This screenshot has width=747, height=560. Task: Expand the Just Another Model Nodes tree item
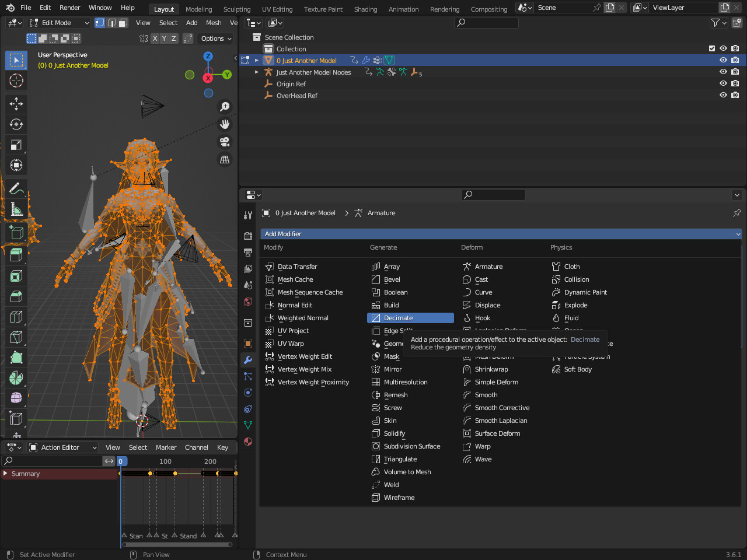[x=257, y=72]
